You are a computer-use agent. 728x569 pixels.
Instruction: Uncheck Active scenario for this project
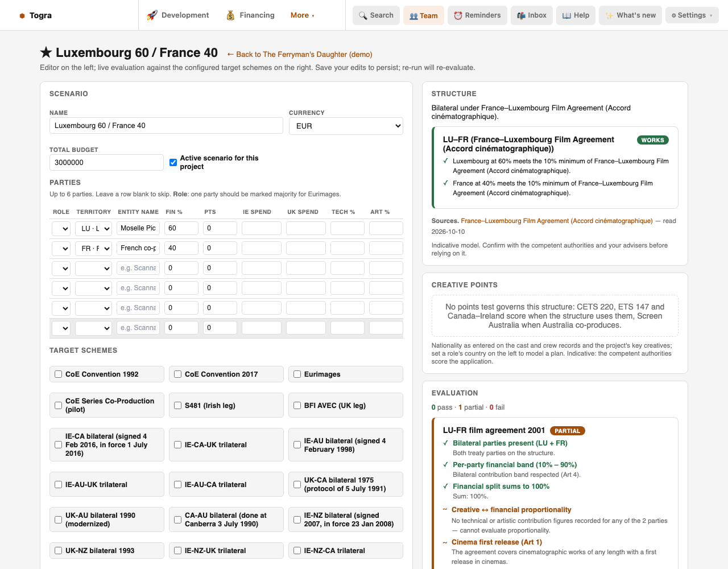(173, 162)
